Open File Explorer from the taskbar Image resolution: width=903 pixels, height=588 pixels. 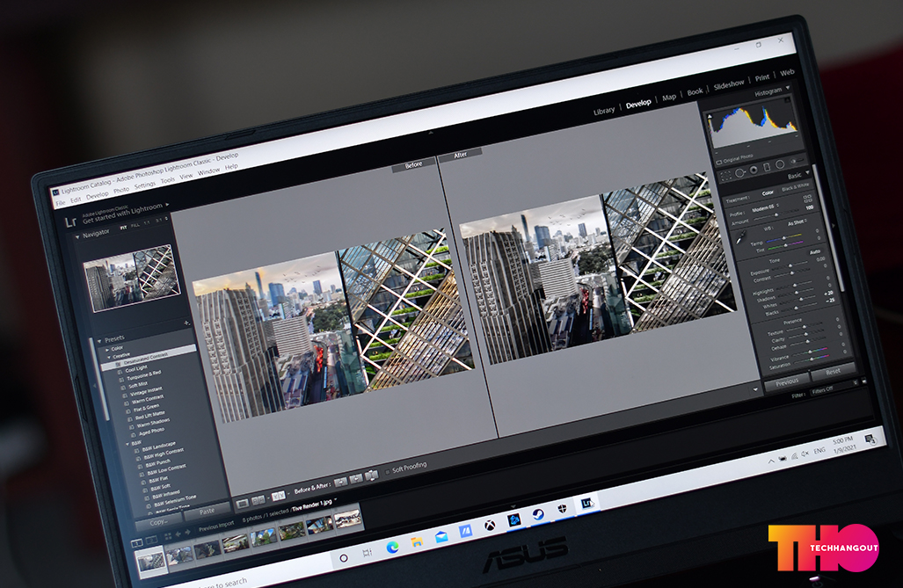(417, 542)
